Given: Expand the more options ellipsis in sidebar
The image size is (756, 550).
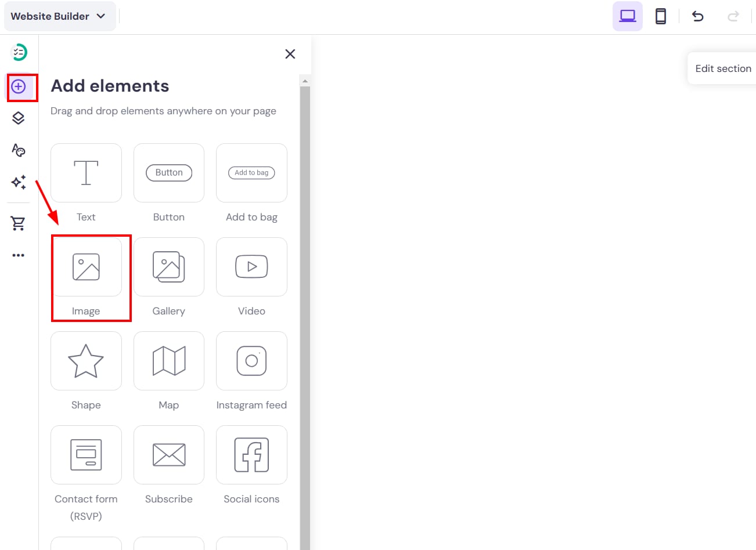Looking at the screenshot, I should pos(19,255).
